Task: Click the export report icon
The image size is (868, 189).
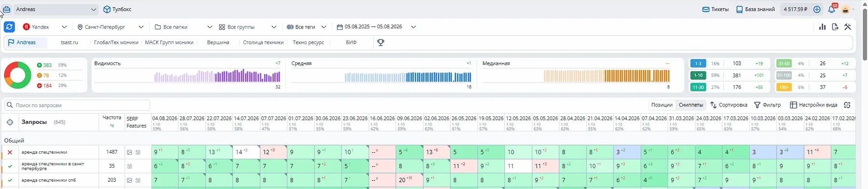Action: tap(835, 27)
